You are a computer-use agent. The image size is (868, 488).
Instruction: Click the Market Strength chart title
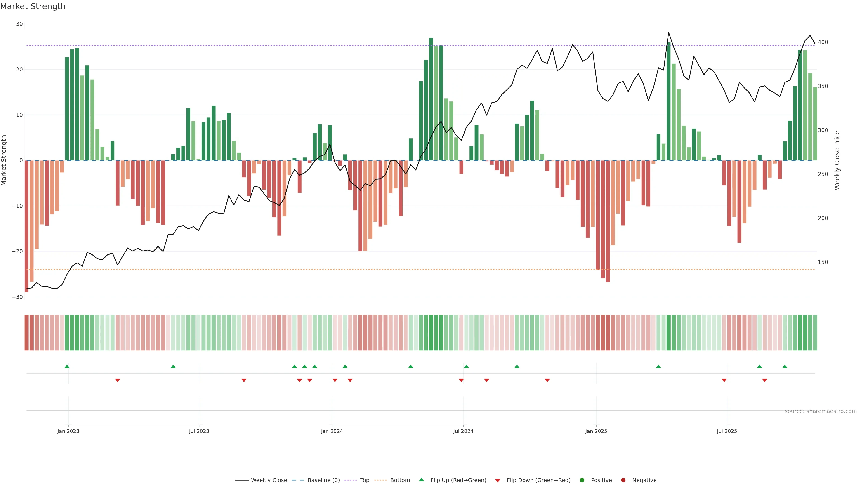point(33,6)
